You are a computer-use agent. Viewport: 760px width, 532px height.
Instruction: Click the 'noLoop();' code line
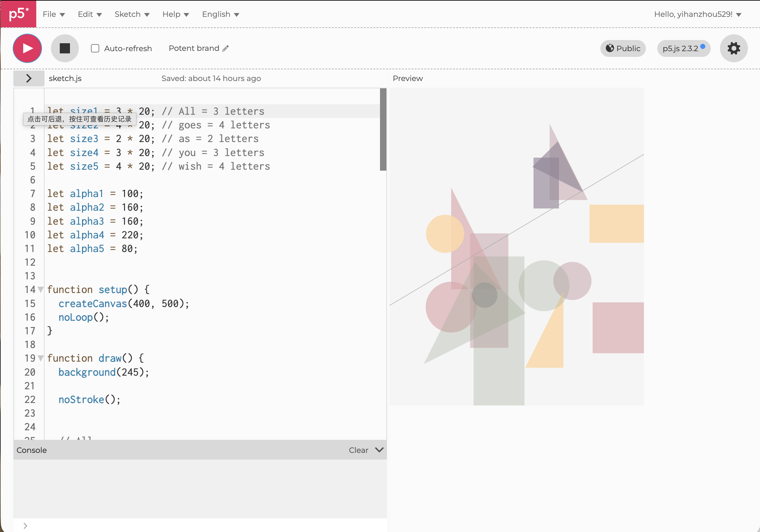[84, 317]
